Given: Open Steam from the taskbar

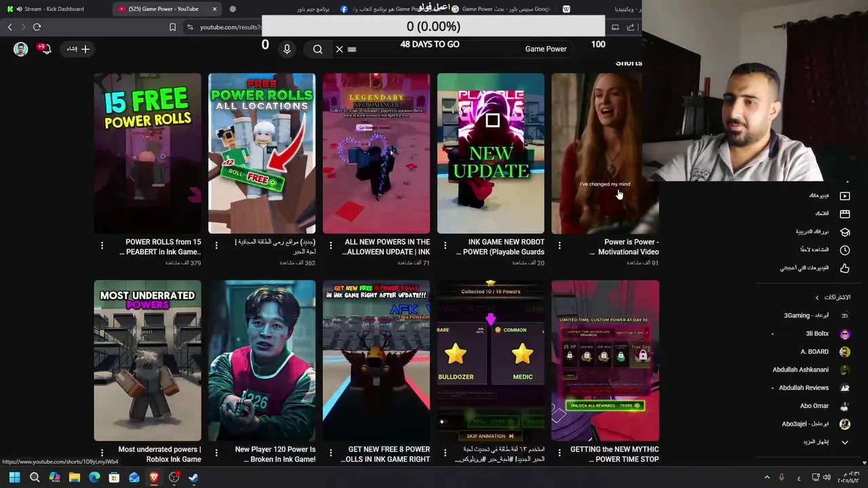Looking at the screenshot, I should pos(193,477).
